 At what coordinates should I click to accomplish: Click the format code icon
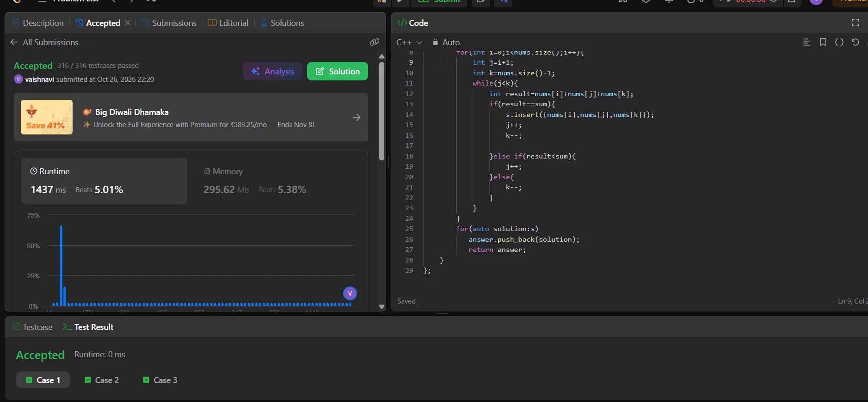(x=806, y=42)
